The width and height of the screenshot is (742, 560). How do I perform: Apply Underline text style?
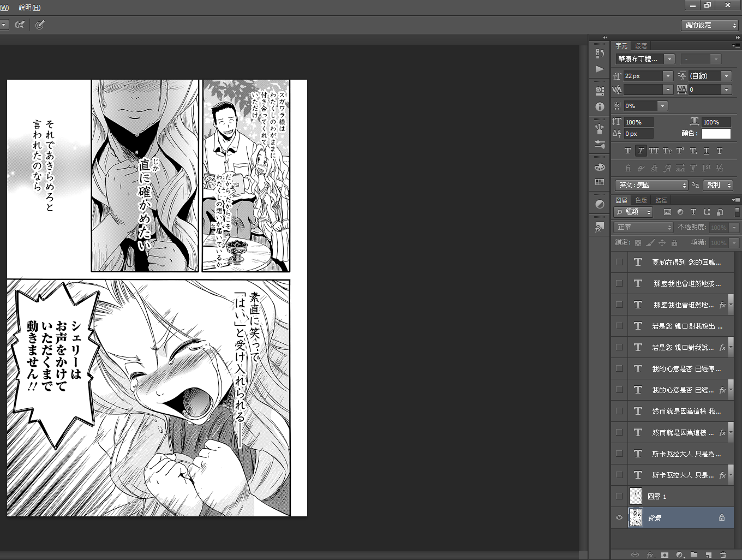point(706,151)
